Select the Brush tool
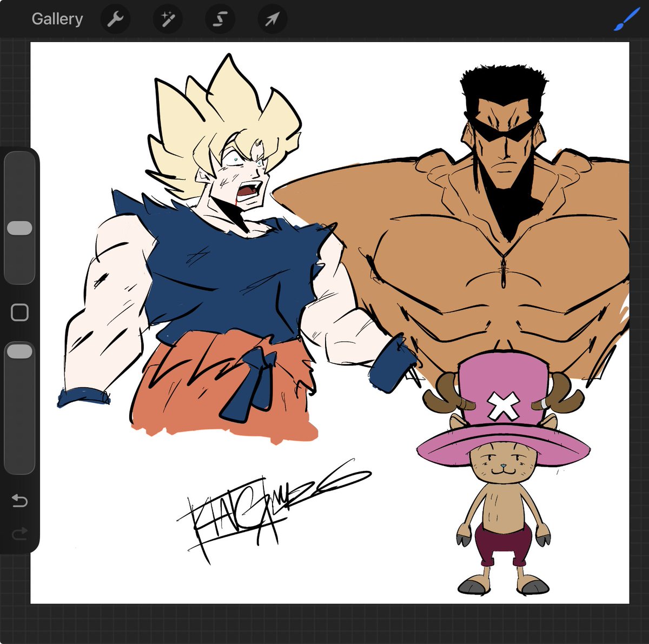Screen dimensions: 649x644 pos(627,19)
